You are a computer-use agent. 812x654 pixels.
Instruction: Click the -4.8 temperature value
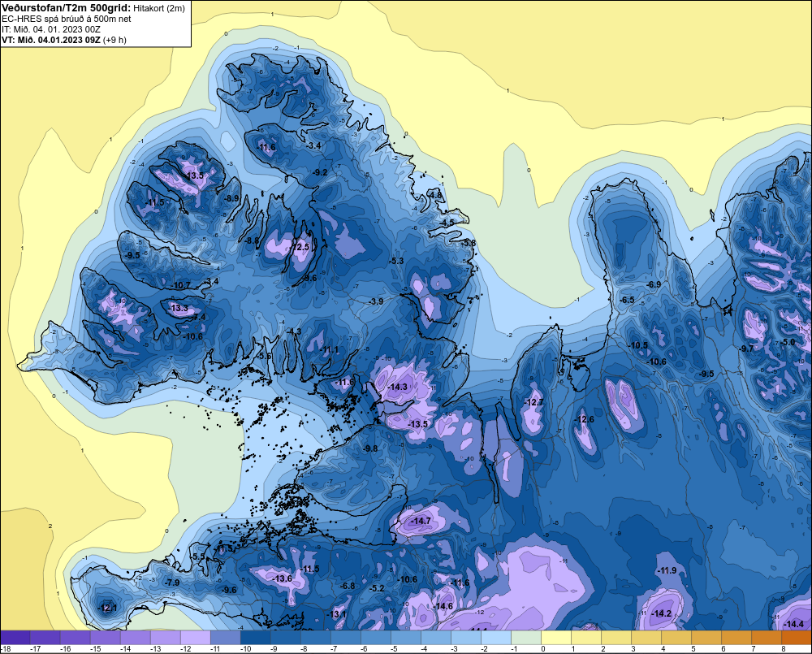[435, 195]
